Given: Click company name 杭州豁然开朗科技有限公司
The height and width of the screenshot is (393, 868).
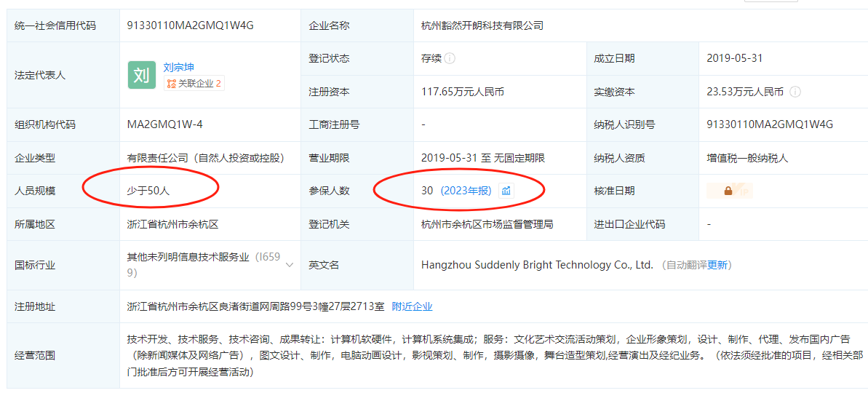Looking at the screenshot, I should click(482, 25).
